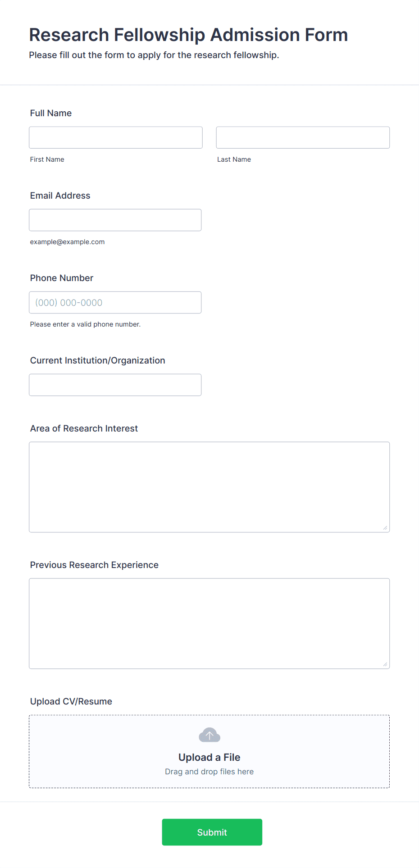Grab resize handle of Area of Research Interest box

click(385, 527)
